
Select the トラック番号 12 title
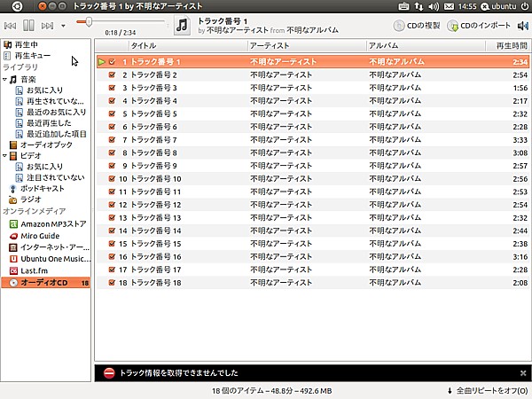(156, 205)
